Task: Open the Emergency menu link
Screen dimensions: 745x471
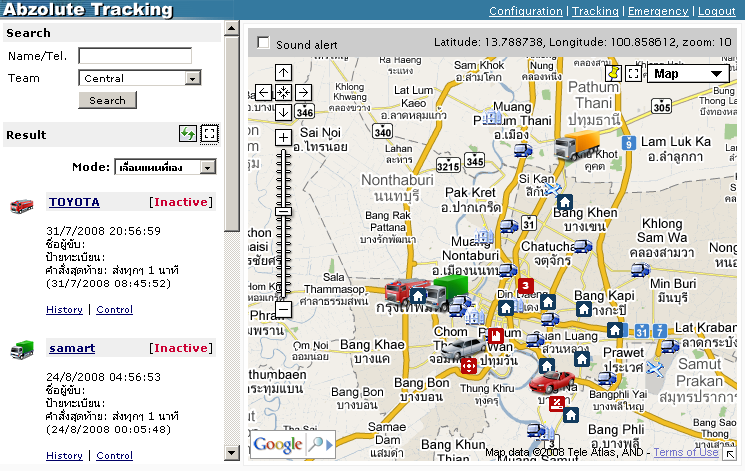Action: tap(658, 11)
